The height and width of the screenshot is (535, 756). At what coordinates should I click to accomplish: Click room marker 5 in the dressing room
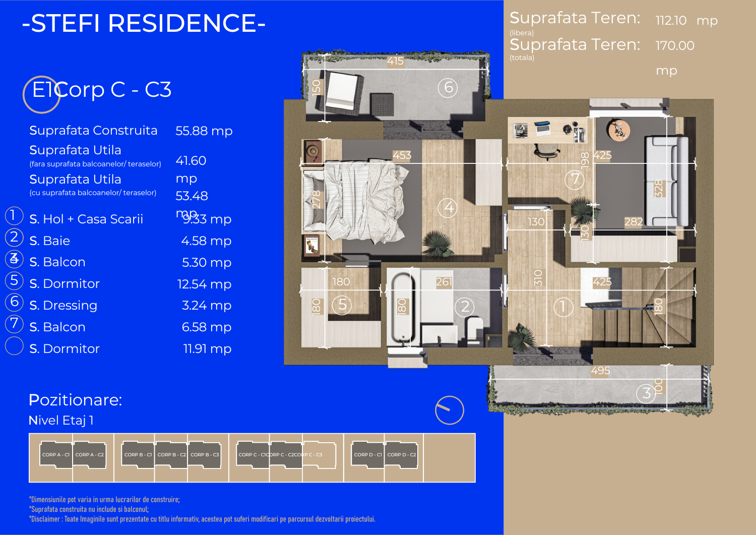342,305
